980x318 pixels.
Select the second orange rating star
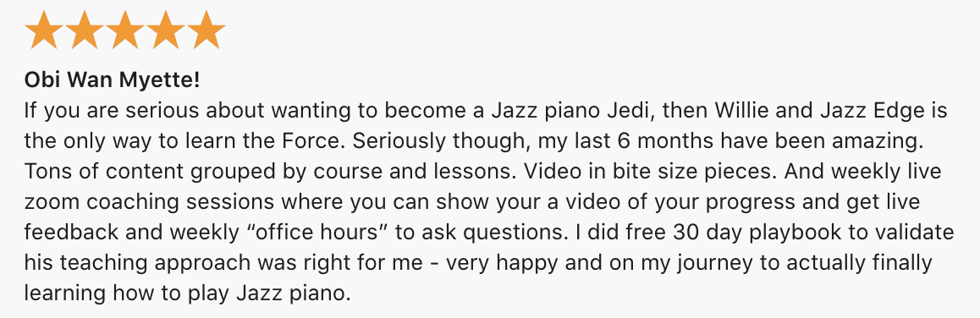click(85, 30)
